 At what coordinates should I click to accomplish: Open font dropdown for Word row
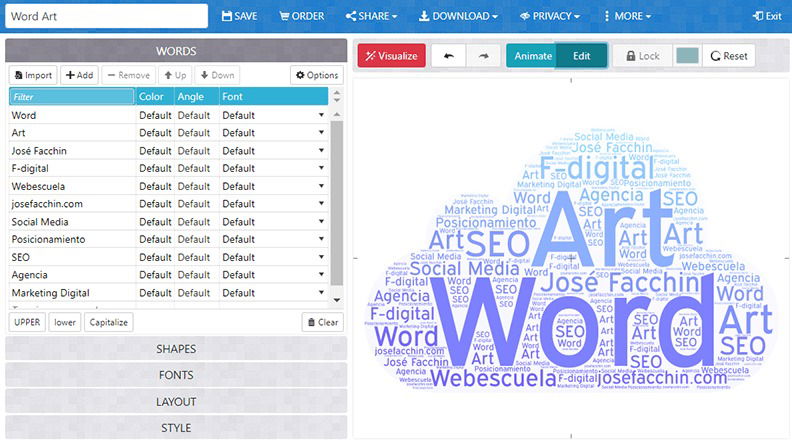point(321,115)
